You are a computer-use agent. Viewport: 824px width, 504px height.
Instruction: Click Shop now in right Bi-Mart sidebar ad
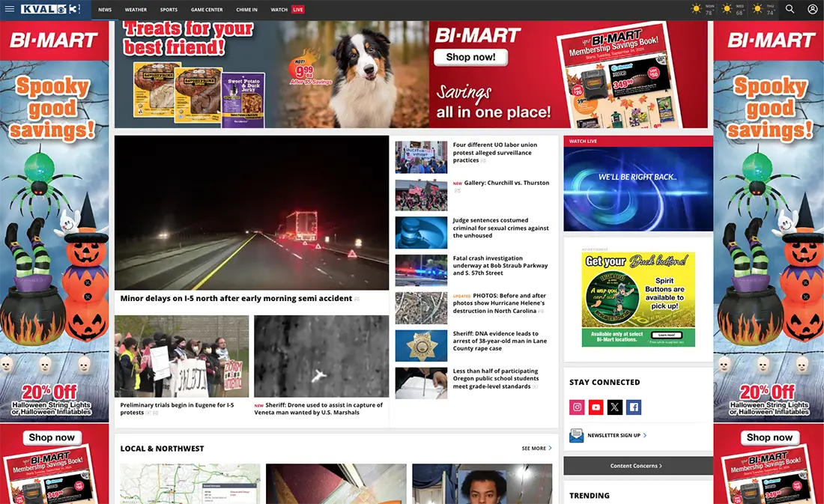(769, 437)
